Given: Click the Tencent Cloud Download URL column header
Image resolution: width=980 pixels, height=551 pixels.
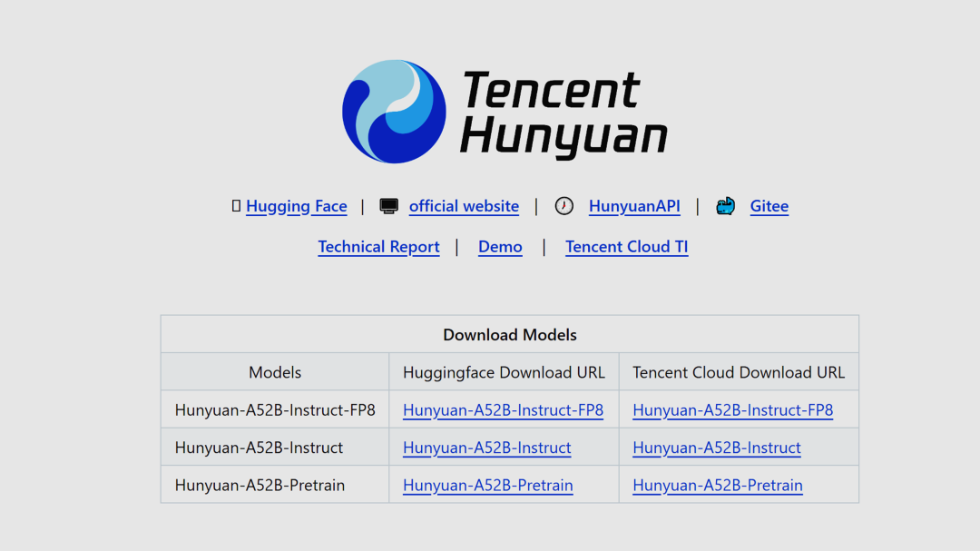Looking at the screenshot, I should pos(739,372).
